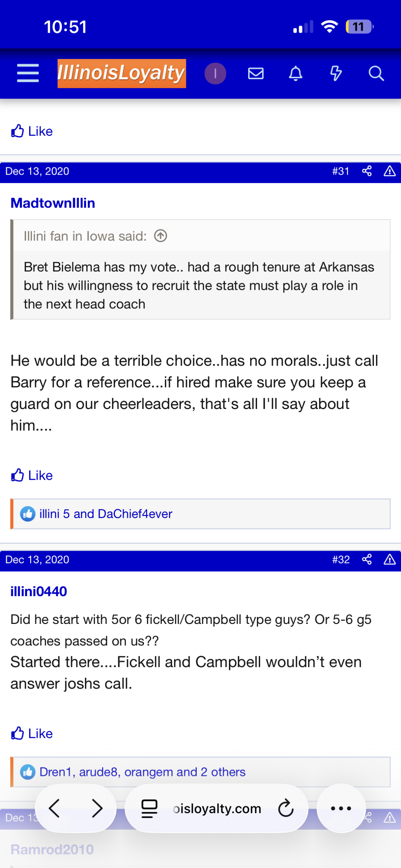Open the browser more options menu
401x868 pixels.
pyautogui.click(x=341, y=808)
